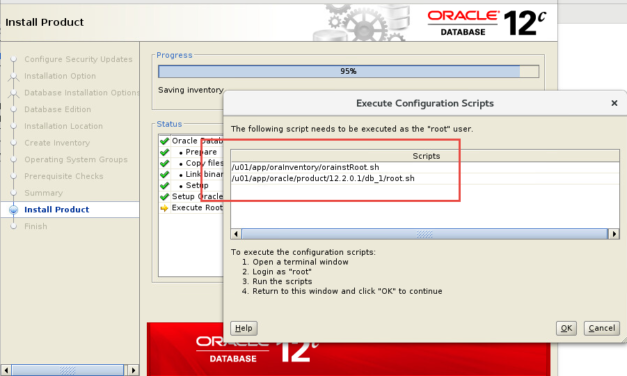
Task: Select Installation Option step
Action: pyautogui.click(x=60, y=76)
